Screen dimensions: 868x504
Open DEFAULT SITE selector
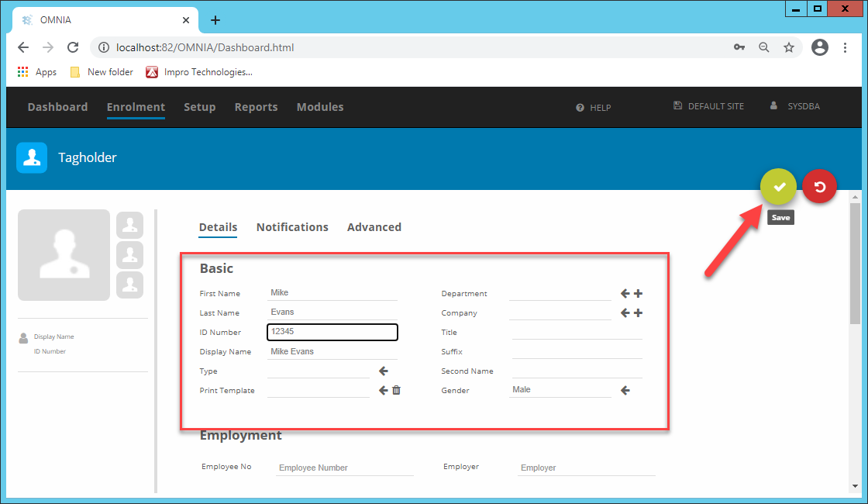708,105
